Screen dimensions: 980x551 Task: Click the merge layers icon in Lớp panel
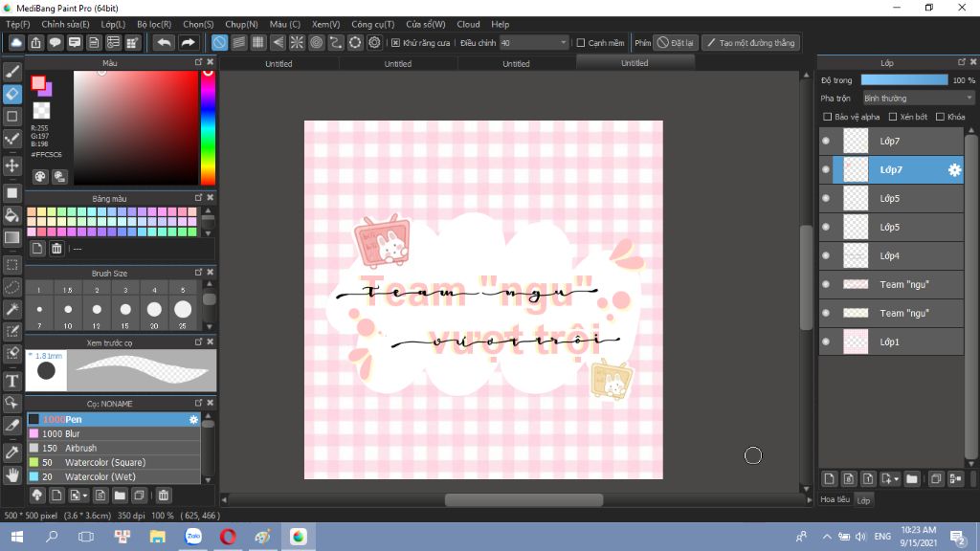tap(955, 479)
